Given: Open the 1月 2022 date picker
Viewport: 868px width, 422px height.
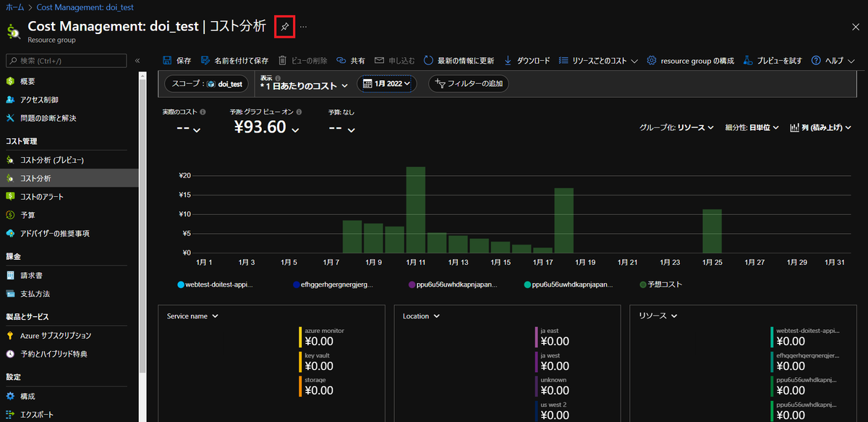Looking at the screenshot, I should click(x=387, y=84).
